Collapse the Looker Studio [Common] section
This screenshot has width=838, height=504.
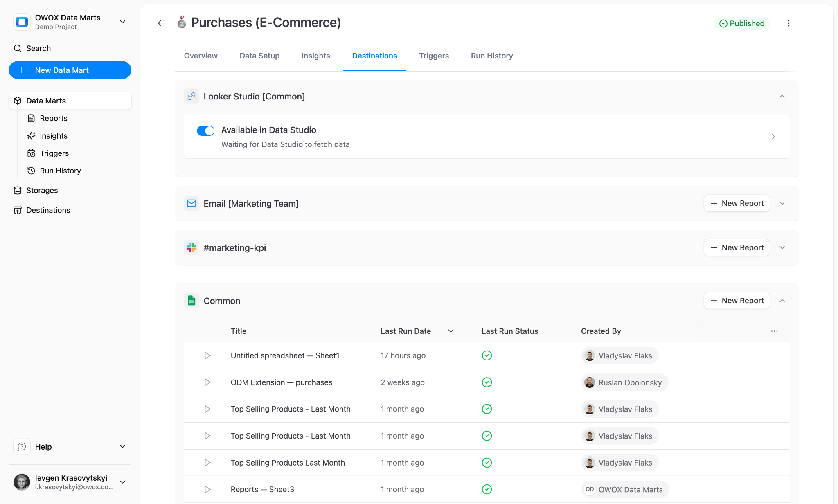(782, 97)
